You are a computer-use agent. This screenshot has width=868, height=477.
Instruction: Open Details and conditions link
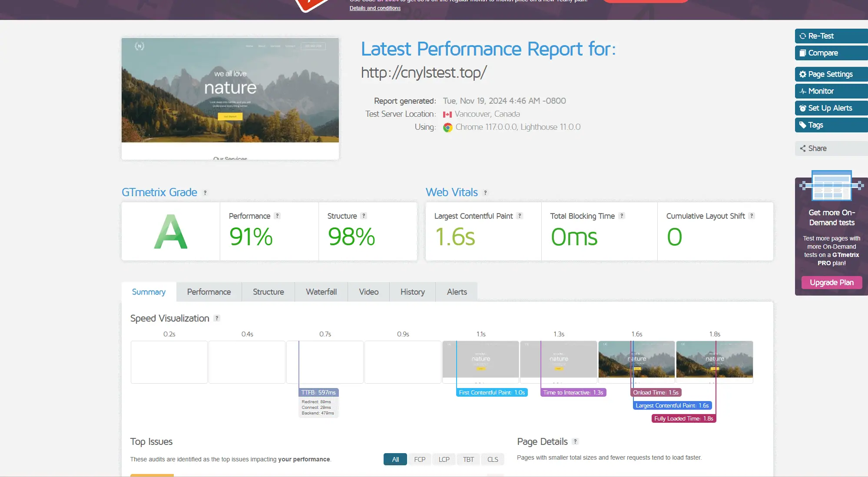tap(375, 8)
